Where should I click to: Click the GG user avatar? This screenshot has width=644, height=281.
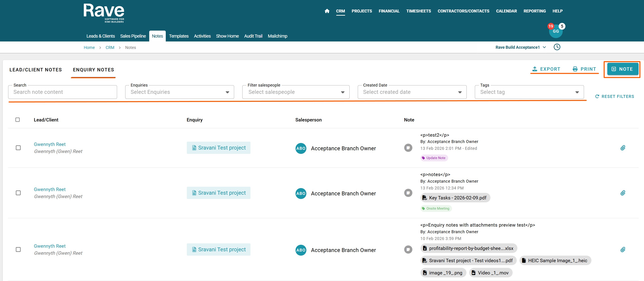[555, 31]
